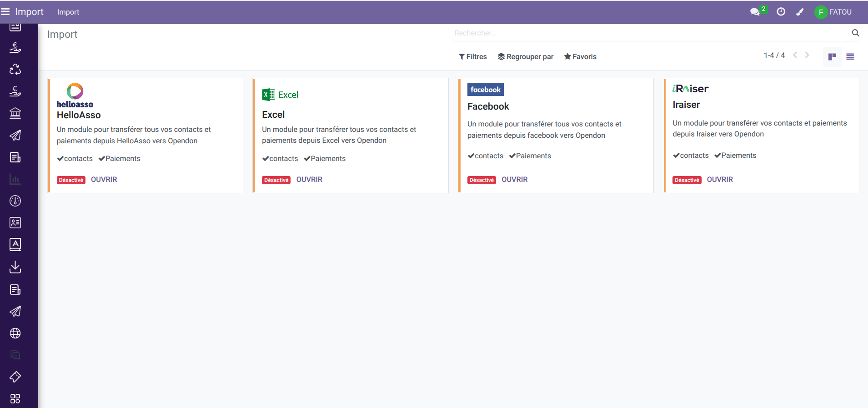Click the Import app title in top bar
The width and height of the screenshot is (868, 408).
click(x=29, y=12)
